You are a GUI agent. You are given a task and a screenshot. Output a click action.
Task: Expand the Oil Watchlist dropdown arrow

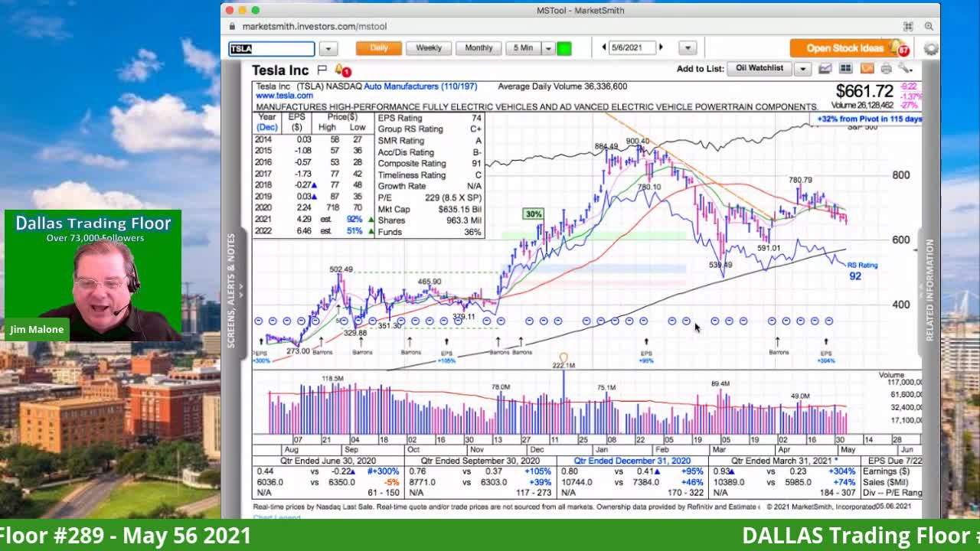pos(802,69)
